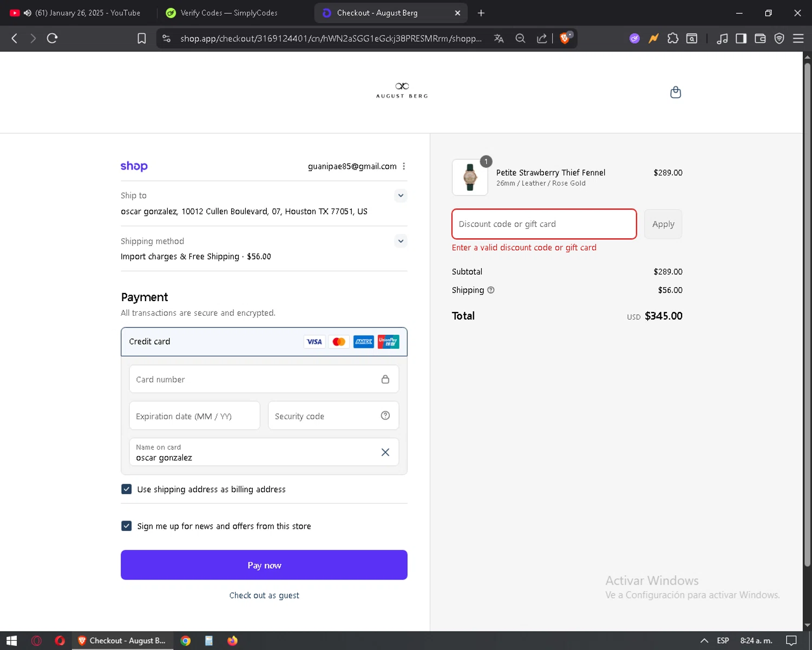Screen dimensions: 812x650
Task: Bookmark this page icon
Action: coord(142,38)
